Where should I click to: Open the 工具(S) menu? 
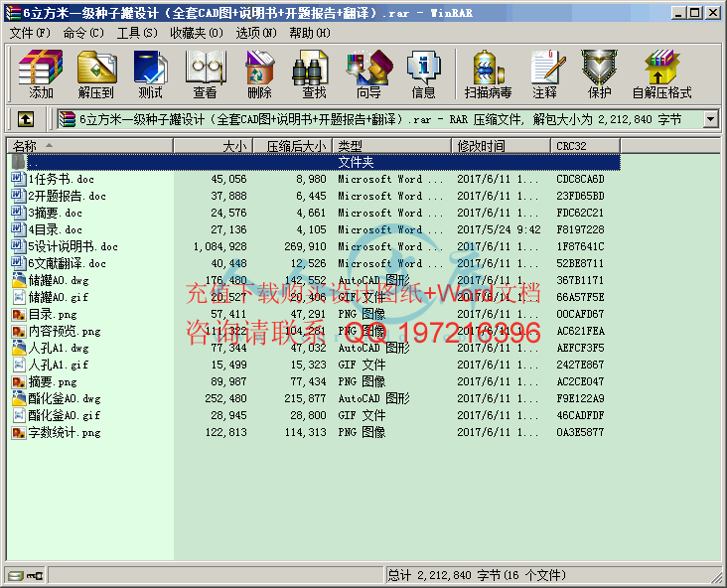[138, 33]
